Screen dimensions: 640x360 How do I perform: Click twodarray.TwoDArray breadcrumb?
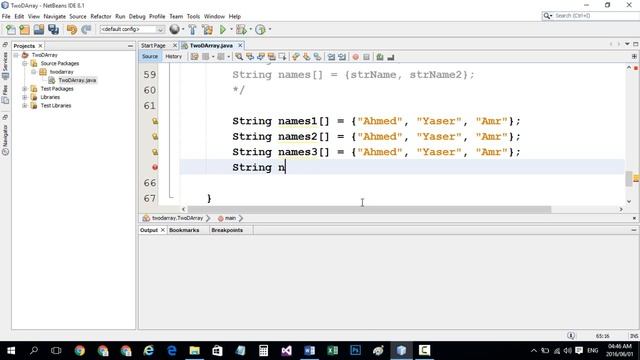point(177,218)
